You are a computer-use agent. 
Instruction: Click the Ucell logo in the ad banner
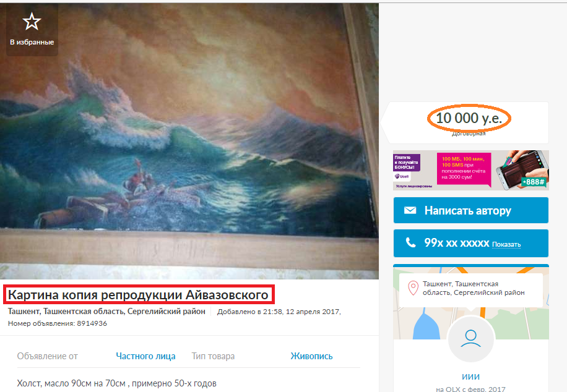coord(402,177)
